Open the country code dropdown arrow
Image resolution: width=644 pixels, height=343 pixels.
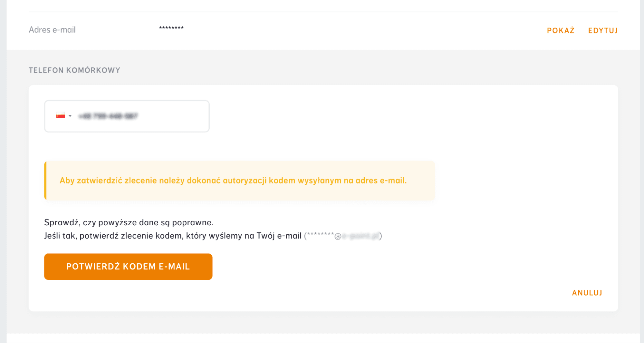[70, 116]
